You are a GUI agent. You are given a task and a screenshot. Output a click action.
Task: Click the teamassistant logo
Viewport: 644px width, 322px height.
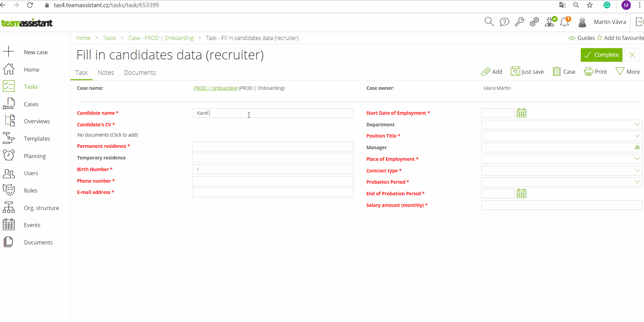pos(27,23)
